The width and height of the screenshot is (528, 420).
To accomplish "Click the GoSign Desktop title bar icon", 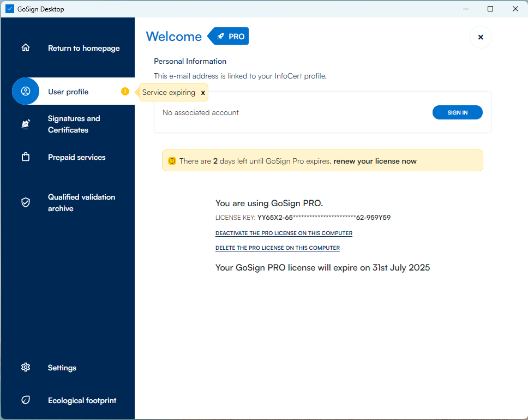I will [x=10, y=9].
